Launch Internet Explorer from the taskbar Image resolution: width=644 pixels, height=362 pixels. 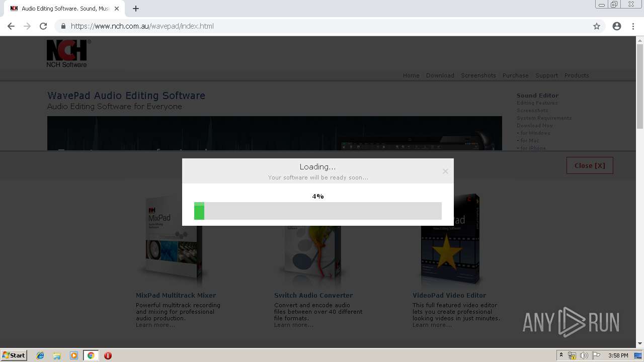point(40,355)
